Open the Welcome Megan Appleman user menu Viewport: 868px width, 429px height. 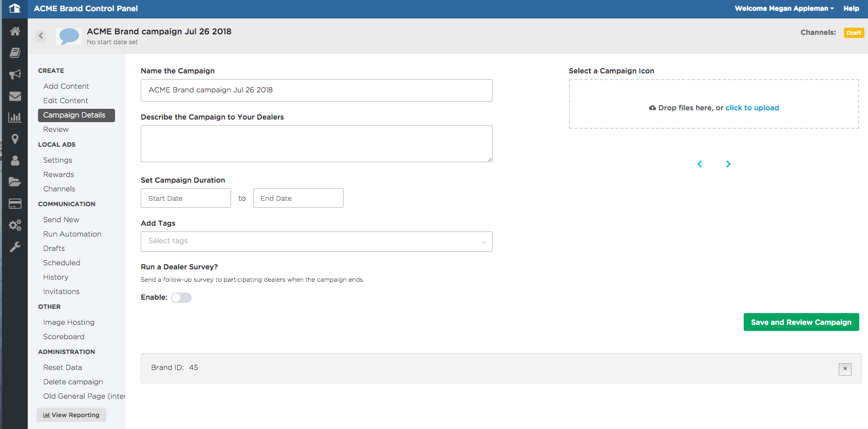(x=784, y=8)
